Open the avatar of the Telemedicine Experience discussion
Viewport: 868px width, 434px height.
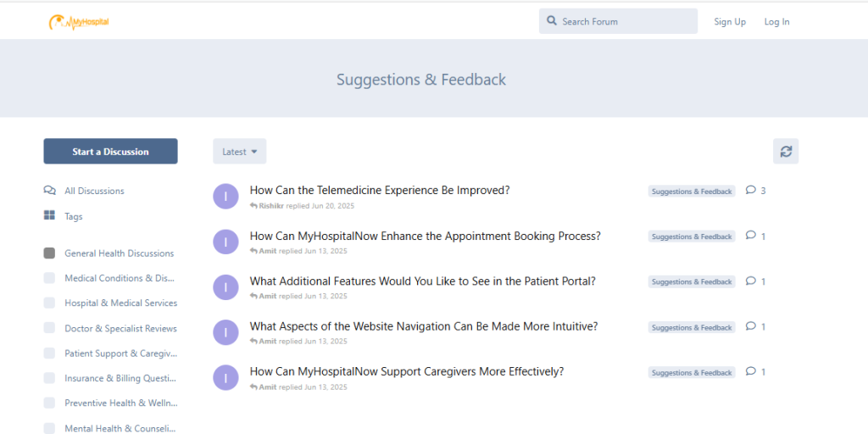coord(225,197)
